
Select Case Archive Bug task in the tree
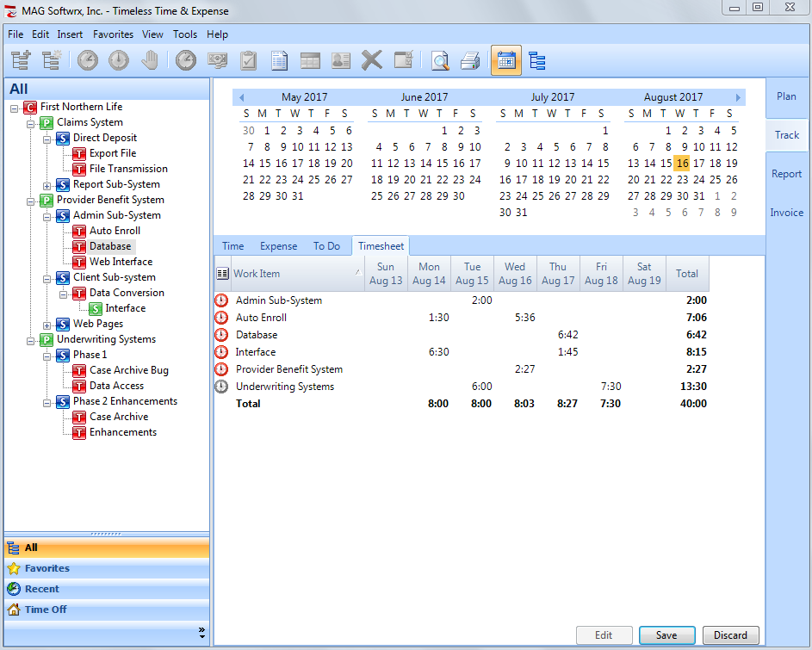coord(129,370)
